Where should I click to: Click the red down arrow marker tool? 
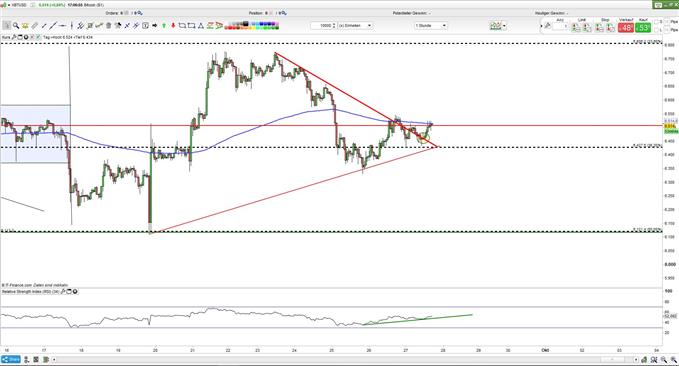[x=173, y=26]
